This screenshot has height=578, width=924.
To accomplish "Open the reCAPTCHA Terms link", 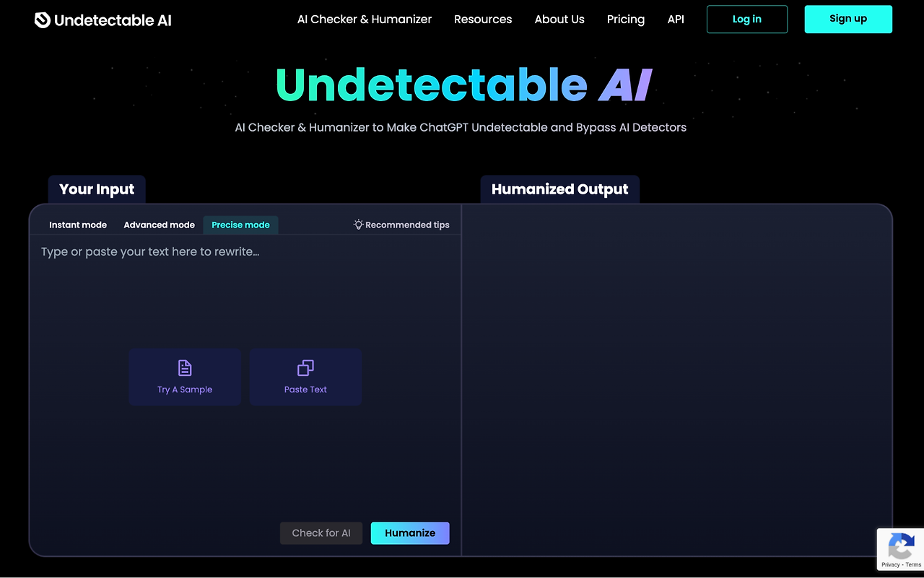I will 913,565.
